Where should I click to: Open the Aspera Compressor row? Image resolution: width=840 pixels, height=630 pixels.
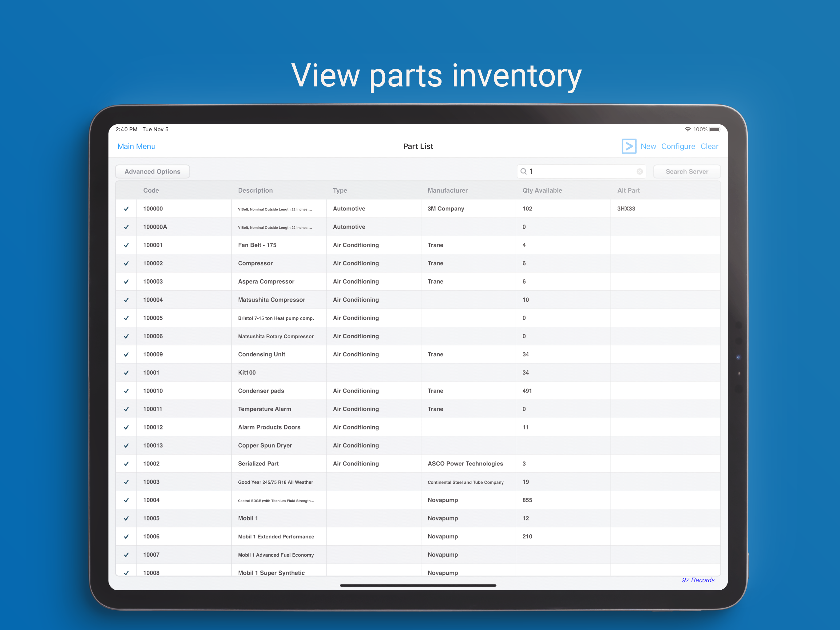click(418, 281)
